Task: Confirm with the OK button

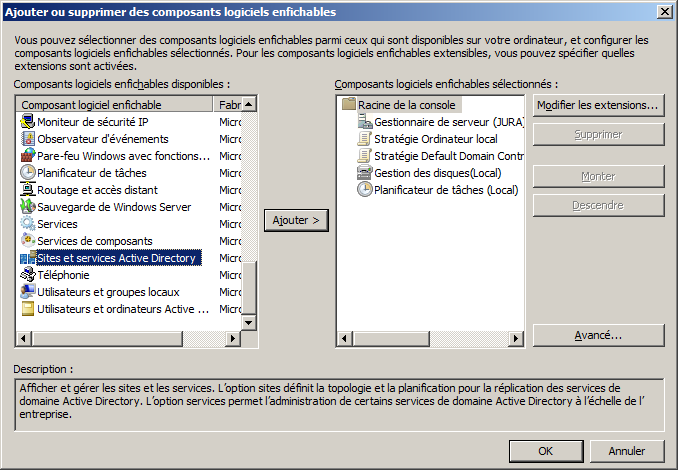Action: pyautogui.click(x=545, y=450)
